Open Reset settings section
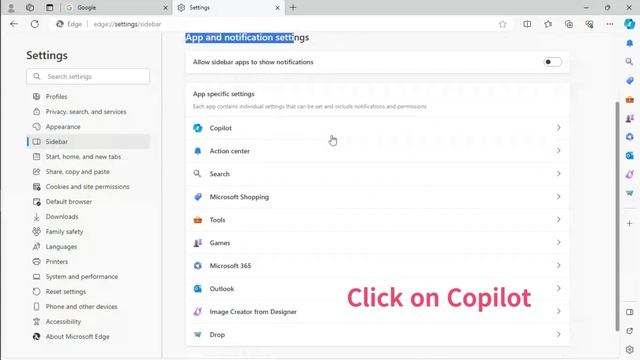 point(88,291)
